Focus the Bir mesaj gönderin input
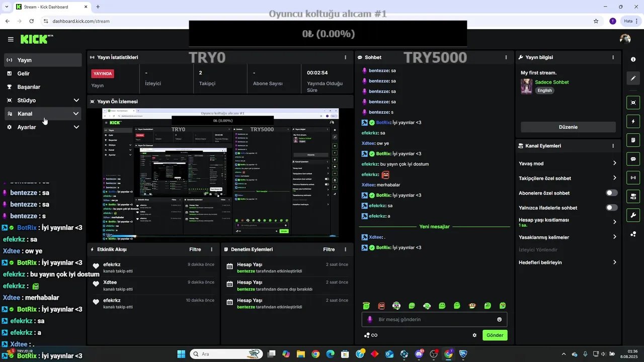This screenshot has width=644, height=362. pos(434,319)
